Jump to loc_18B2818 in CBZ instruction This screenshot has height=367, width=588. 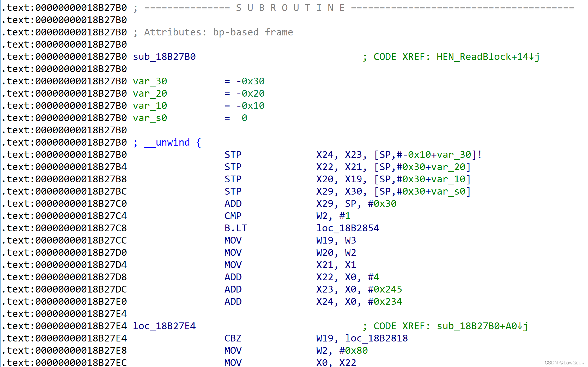[x=376, y=338]
